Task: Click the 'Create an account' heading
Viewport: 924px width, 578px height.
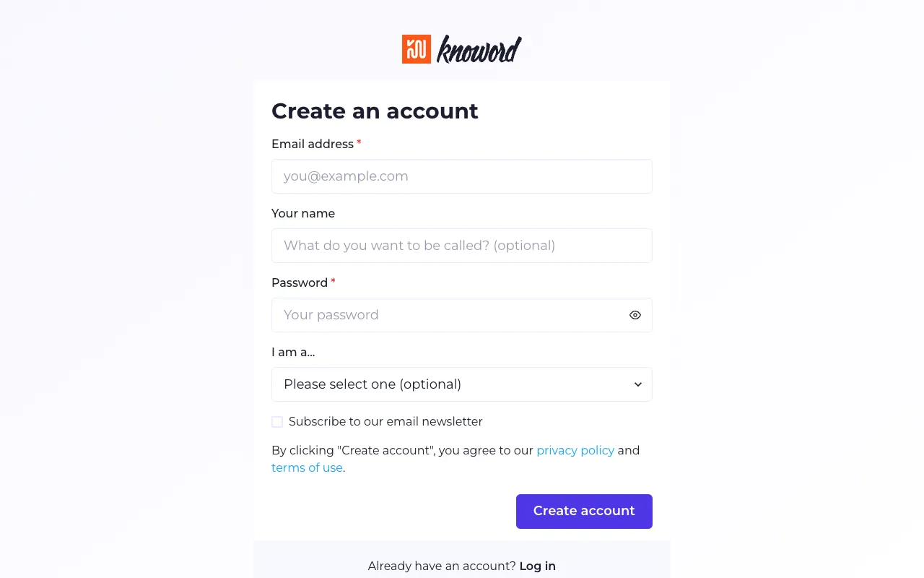Action: [x=375, y=111]
